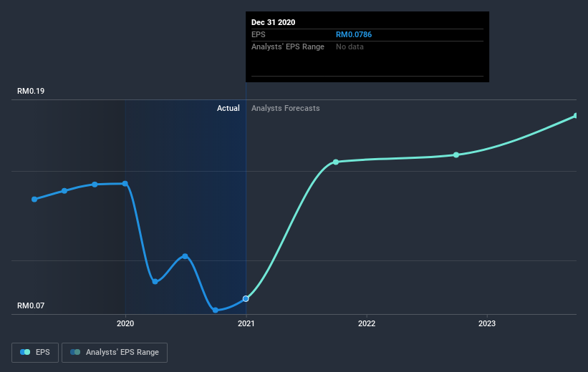Select the lowest EPS point before 2021

pyautogui.click(x=216, y=310)
